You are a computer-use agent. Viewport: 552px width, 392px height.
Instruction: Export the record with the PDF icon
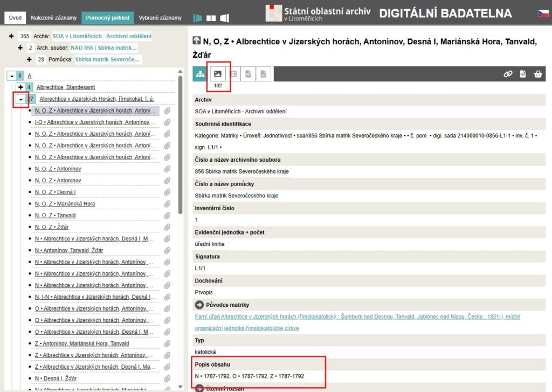(522, 74)
